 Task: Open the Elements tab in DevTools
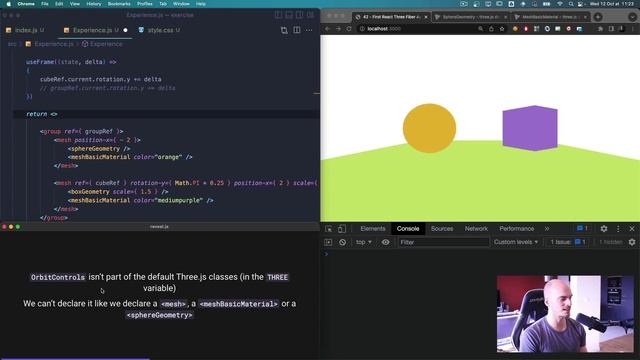(373, 229)
